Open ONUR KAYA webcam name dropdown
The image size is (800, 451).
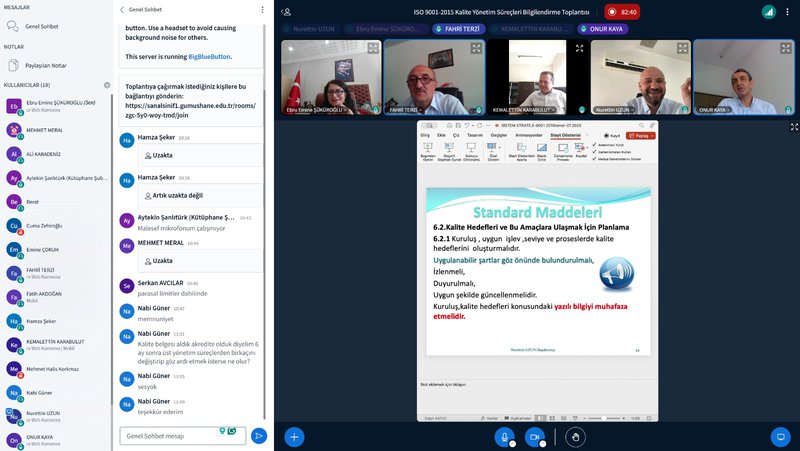(x=714, y=110)
